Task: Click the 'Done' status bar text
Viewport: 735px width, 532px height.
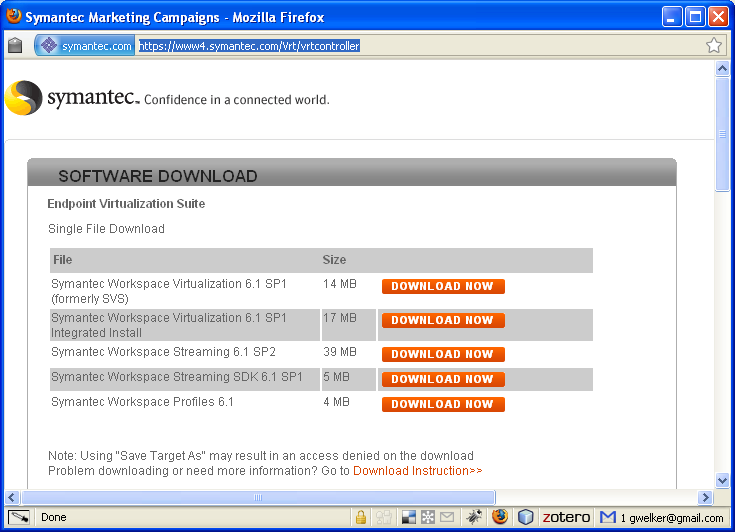Action: [53, 517]
